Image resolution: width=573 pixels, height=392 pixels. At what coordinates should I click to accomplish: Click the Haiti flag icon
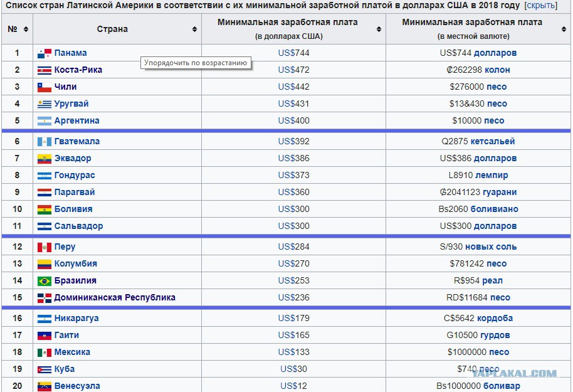tap(45, 336)
